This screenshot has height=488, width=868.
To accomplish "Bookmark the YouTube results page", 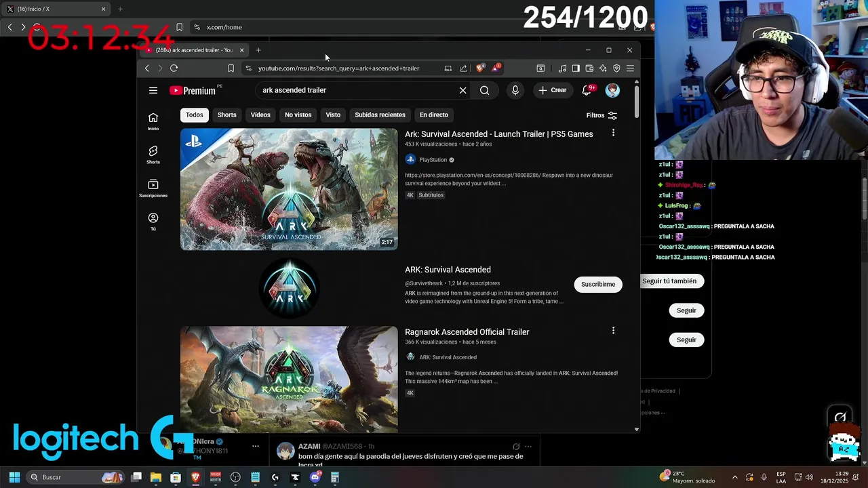I will pyautogui.click(x=231, y=68).
